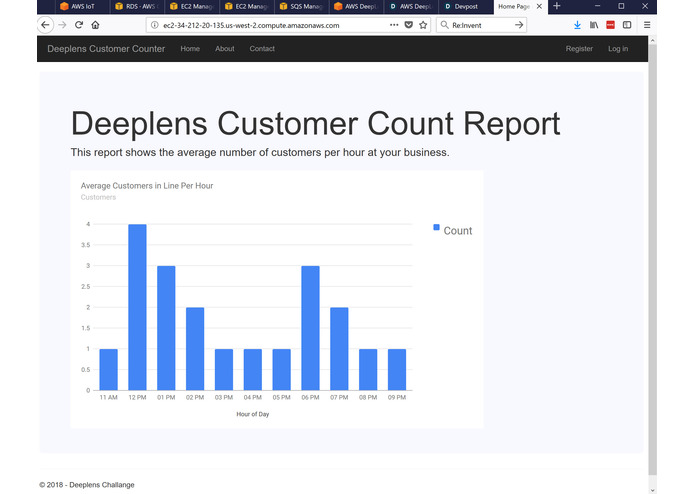Open the Home nav link
Image resolution: width=695 pixels, height=494 pixels.
(190, 49)
